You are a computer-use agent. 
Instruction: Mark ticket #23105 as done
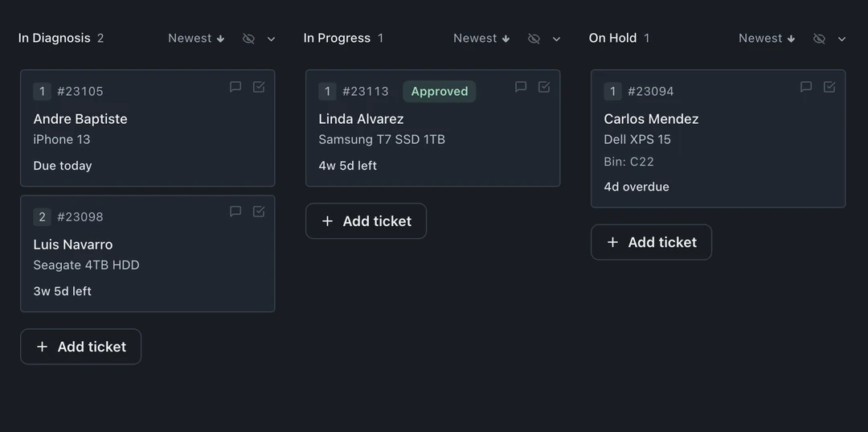pyautogui.click(x=259, y=87)
